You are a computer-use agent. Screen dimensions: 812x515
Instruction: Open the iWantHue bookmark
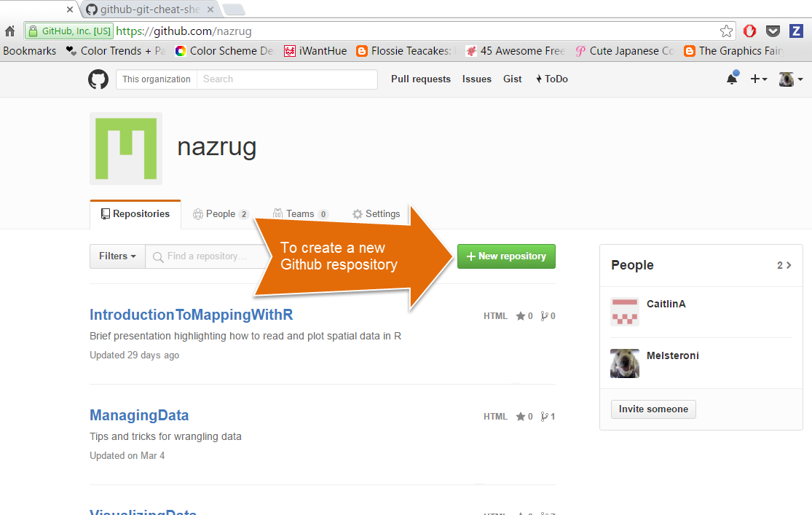coord(315,51)
